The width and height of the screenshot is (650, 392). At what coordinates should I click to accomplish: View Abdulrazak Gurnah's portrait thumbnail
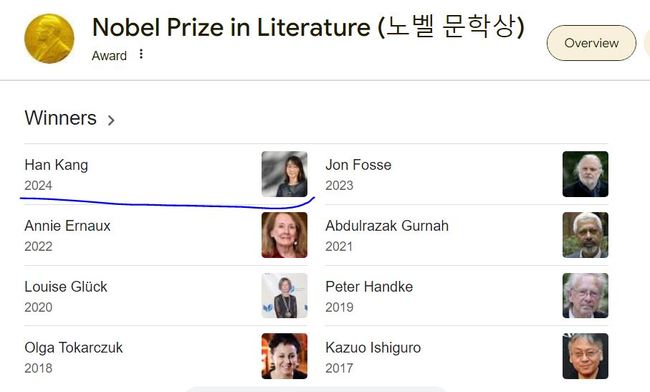585,235
